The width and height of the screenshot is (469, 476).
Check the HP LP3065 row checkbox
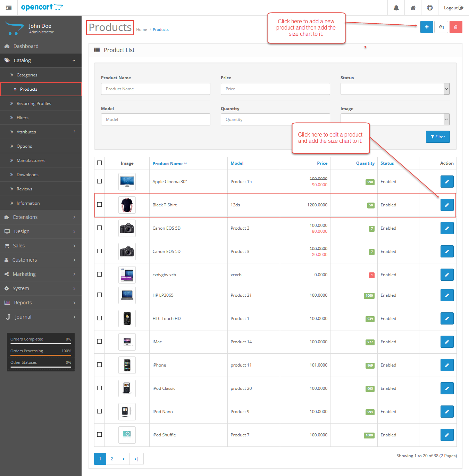[100, 295]
